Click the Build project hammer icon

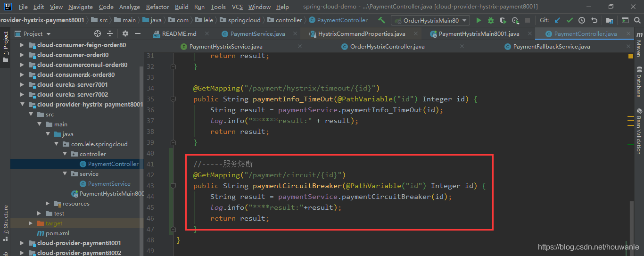point(382,20)
